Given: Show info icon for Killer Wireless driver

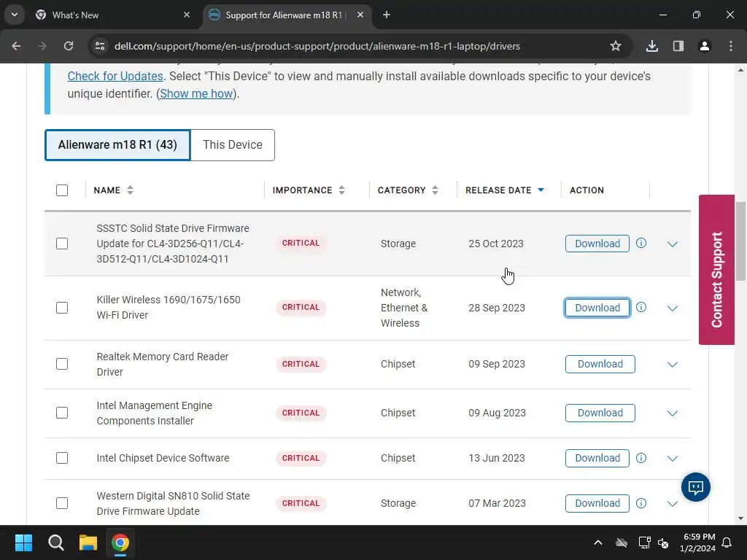Looking at the screenshot, I should [641, 307].
